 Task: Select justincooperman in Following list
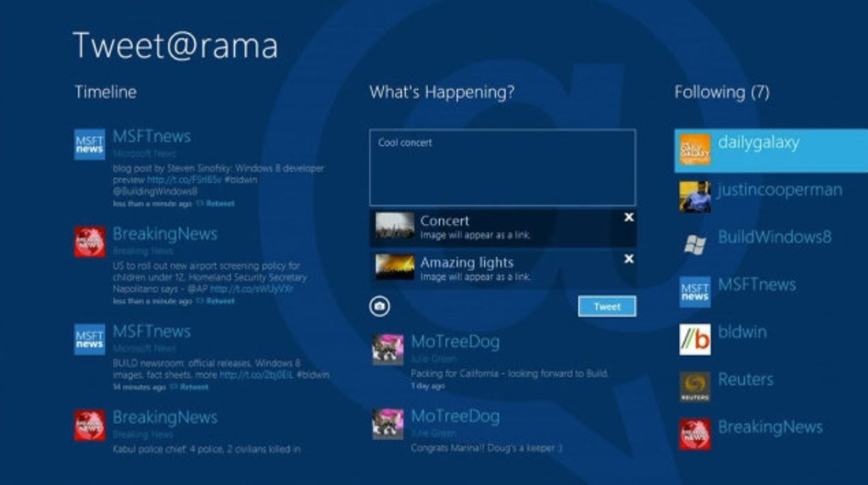771,197
